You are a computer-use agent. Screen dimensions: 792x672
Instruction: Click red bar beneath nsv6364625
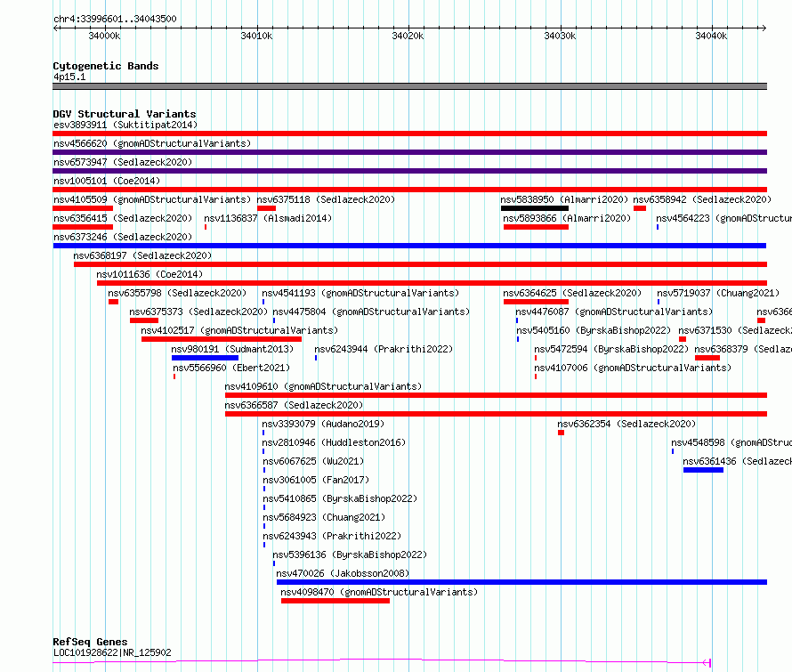tap(536, 302)
